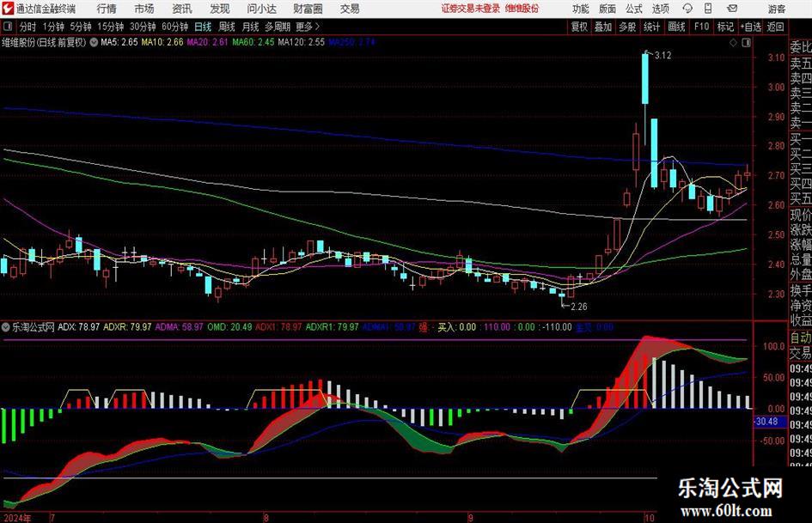The image size is (812, 523).
Task: Switch to the 1分钟 period
Action: pyautogui.click(x=53, y=27)
